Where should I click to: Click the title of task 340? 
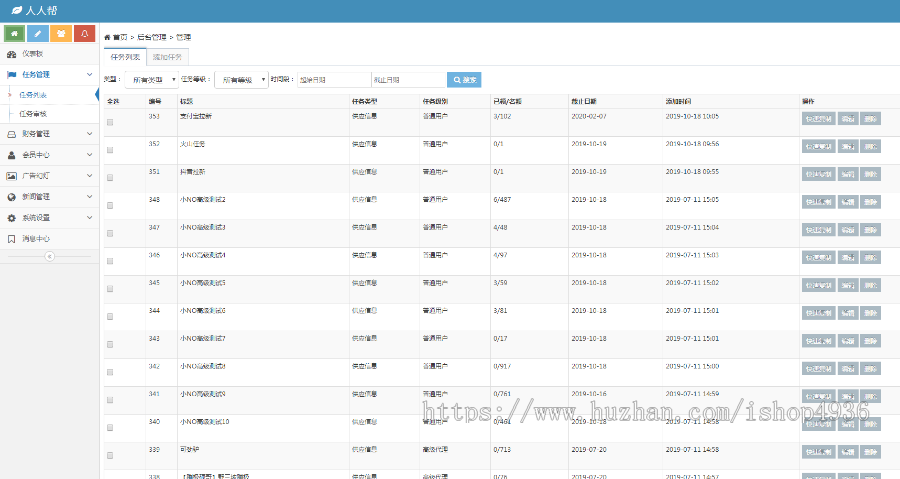205,422
